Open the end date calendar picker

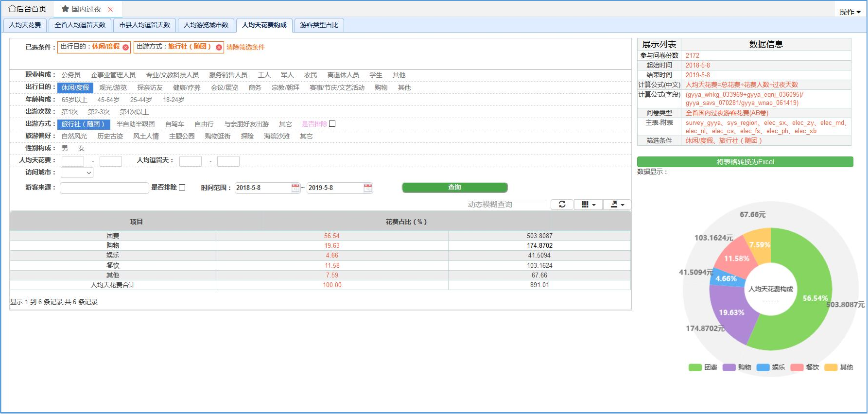[368, 188]
